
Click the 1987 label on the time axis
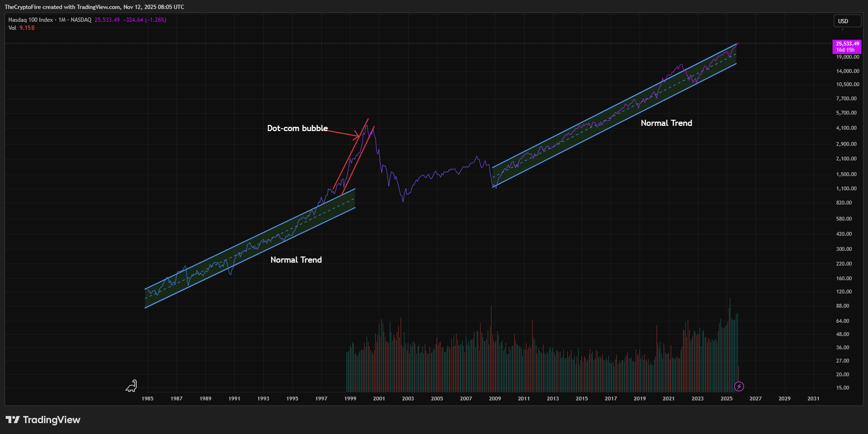point(176,399)
